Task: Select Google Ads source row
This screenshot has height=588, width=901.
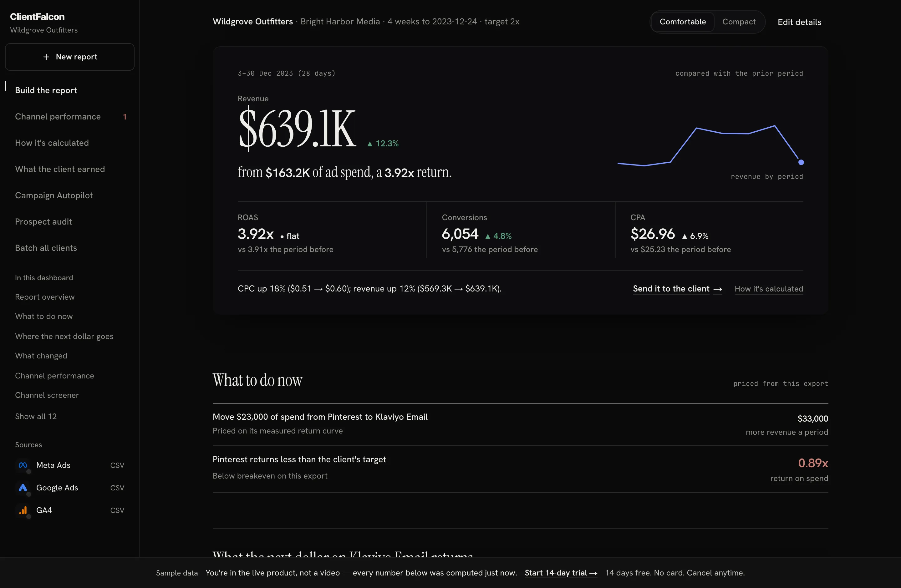Action: click(70, 488)
